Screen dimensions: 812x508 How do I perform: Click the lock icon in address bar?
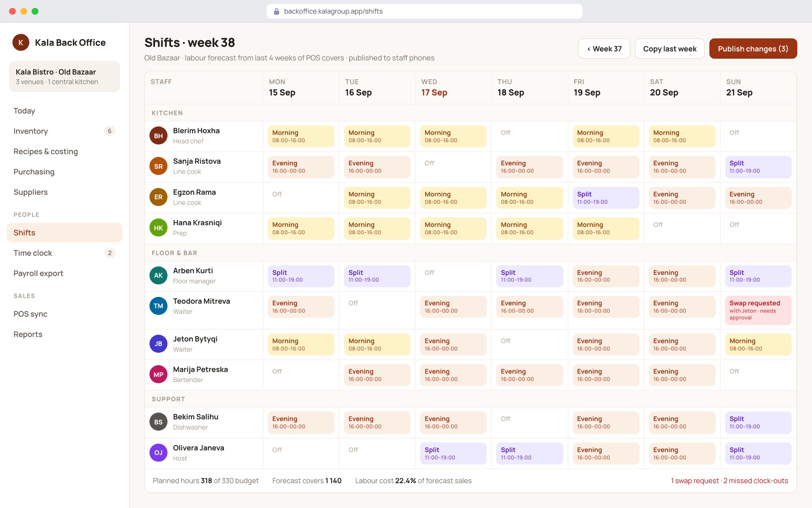(x=276, y=11)
